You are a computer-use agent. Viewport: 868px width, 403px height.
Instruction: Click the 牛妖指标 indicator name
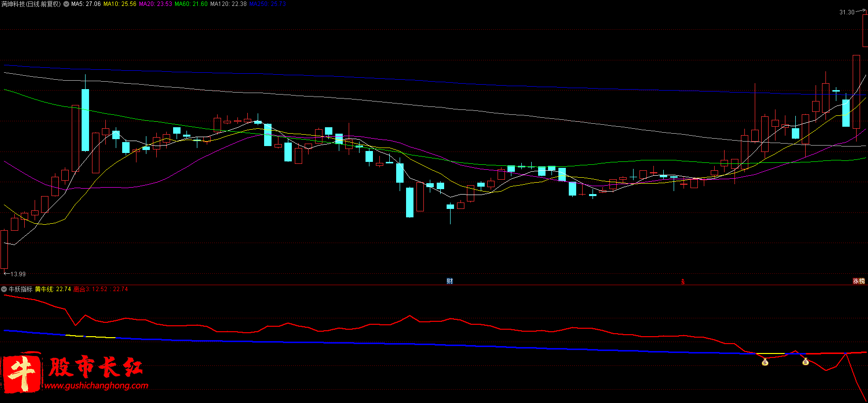[20, 289]
